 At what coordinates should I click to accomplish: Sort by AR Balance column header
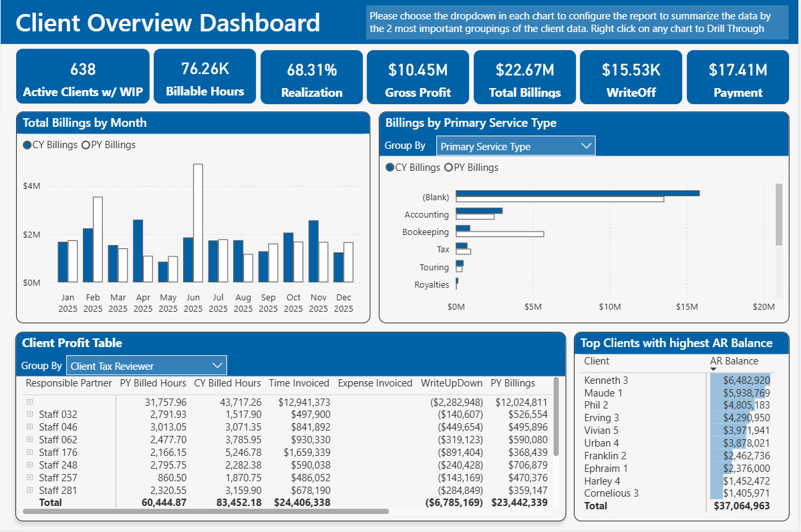[x=734, y=361]
